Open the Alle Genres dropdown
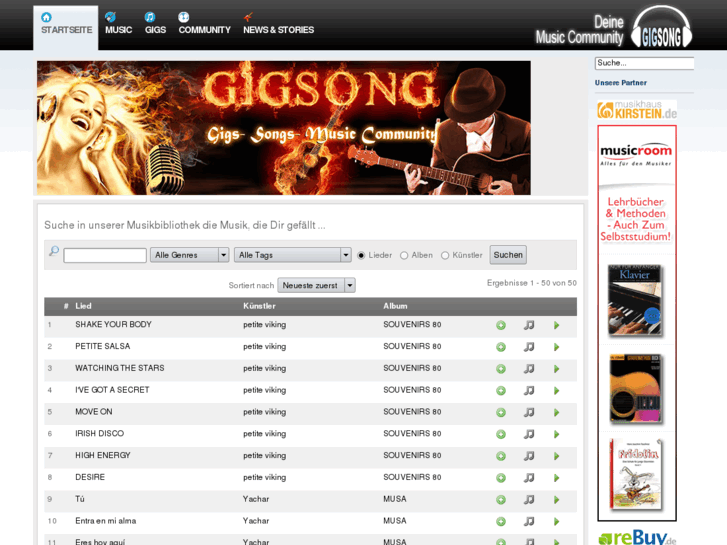 click(x=190, y=255)
